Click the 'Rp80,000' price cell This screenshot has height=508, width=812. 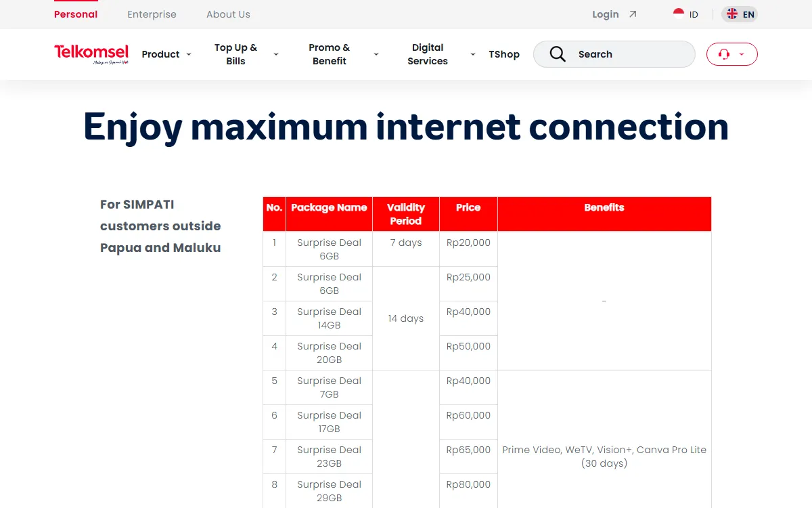pyautogui.click(x=468, y=491)
